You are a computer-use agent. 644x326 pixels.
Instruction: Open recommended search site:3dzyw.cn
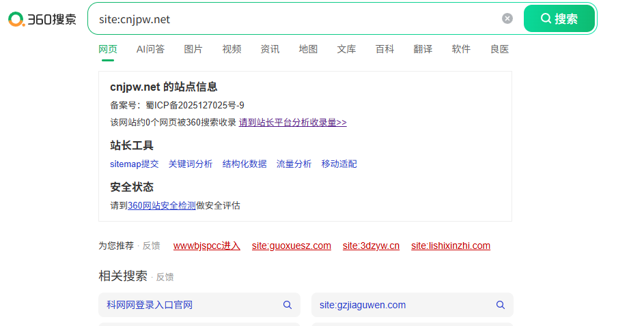tap(371, 246)
